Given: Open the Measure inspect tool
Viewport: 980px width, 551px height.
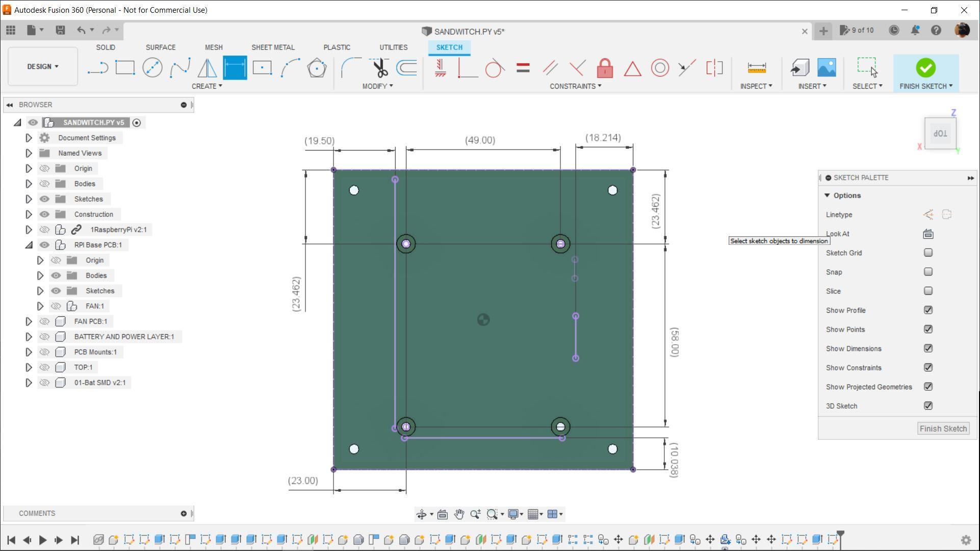Looking at the screenshot, I should (757, 68).
